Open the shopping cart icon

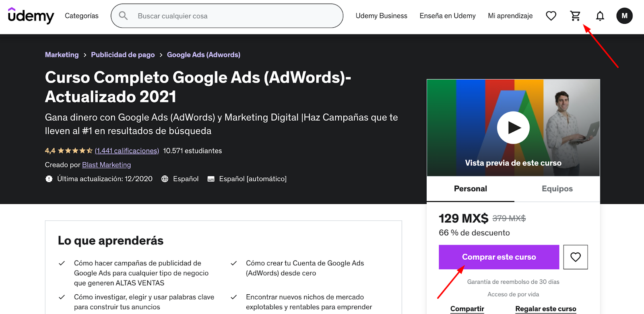(x=576, y=16)
